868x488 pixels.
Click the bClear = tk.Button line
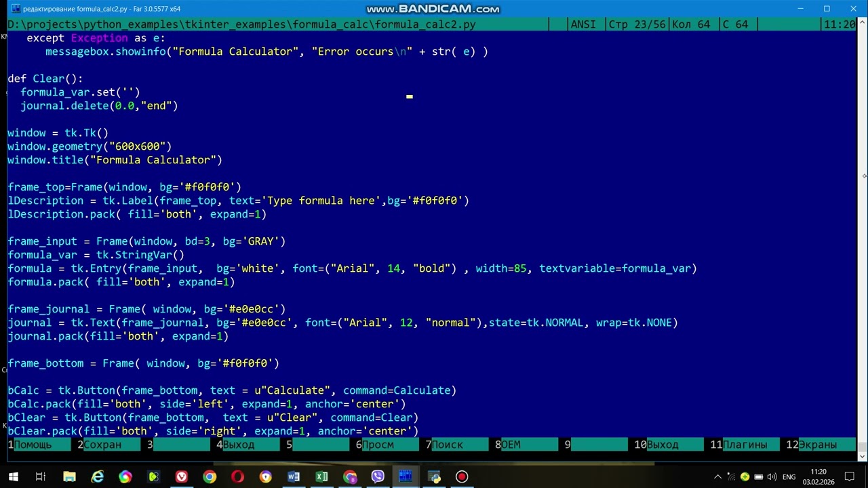[213, 418]
